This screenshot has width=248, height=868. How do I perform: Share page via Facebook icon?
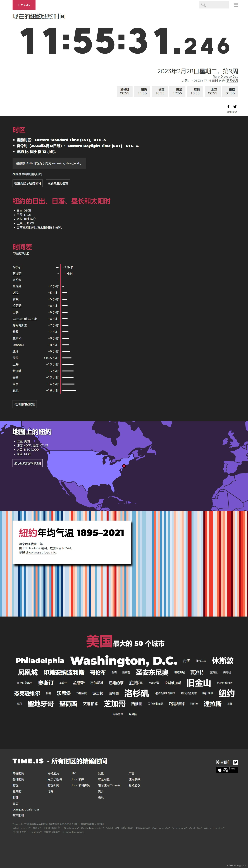(228, 106)
